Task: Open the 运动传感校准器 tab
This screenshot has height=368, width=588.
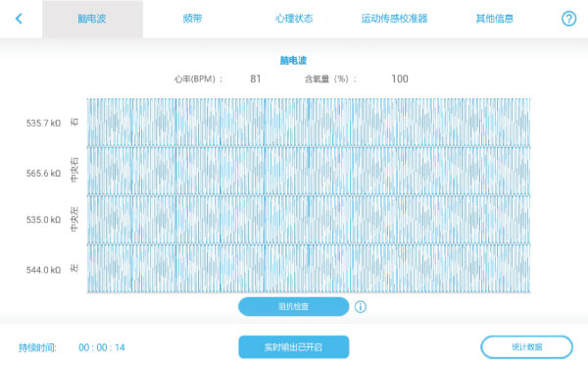Action: point(394,19)
